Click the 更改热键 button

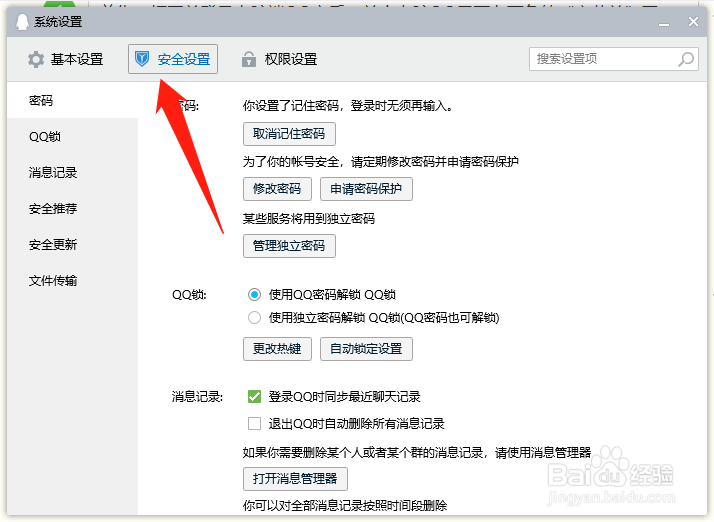tap(277, 349)
